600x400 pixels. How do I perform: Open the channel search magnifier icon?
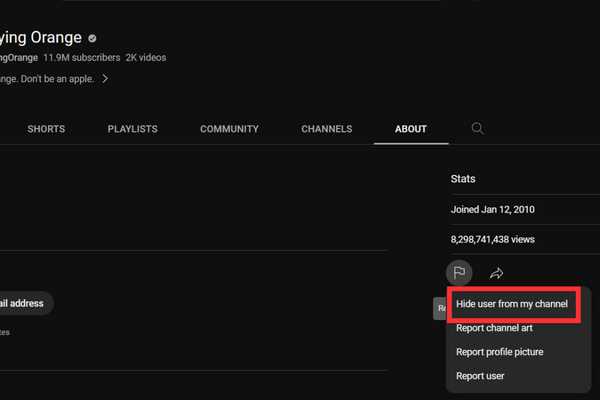pos(478,129)
